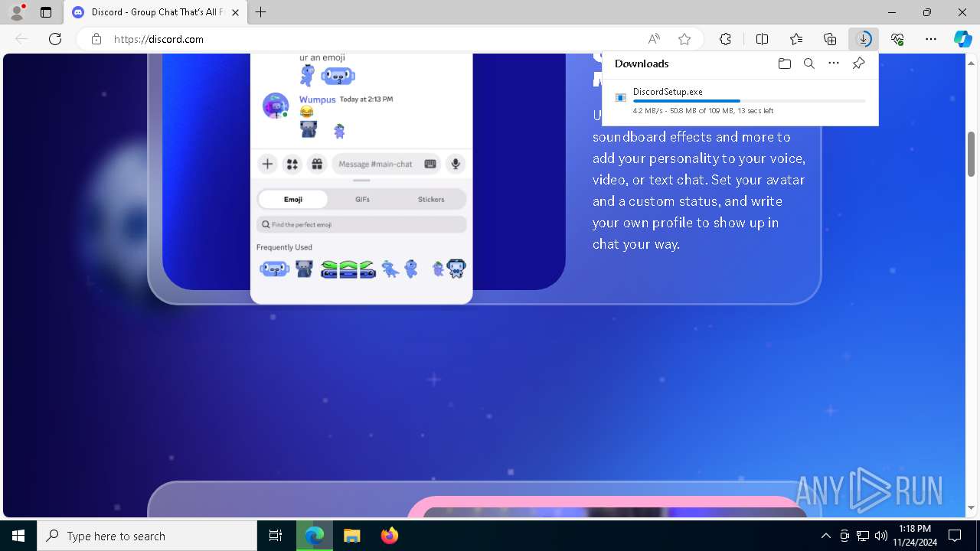980x551 pixels.
Task: Click the Find the perfect emoji search
Action: pos(361,224)
